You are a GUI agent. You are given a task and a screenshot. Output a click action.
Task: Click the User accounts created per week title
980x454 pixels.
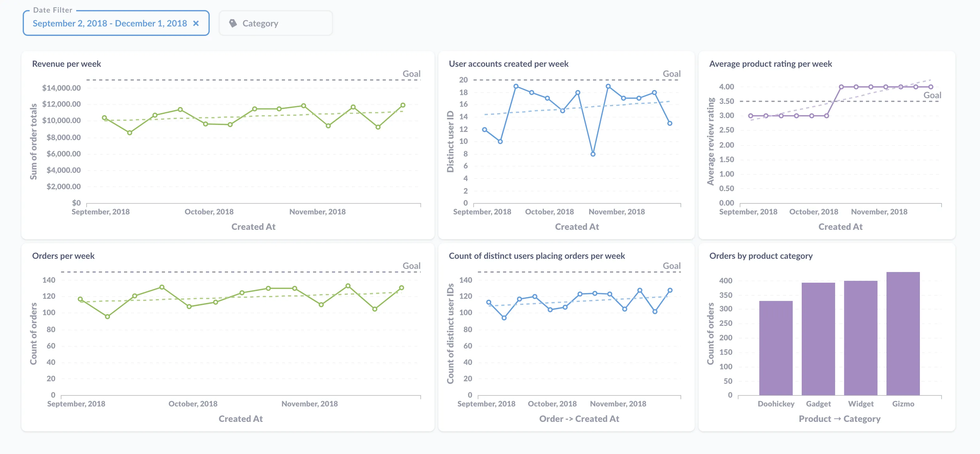click(x=509, y=64)
